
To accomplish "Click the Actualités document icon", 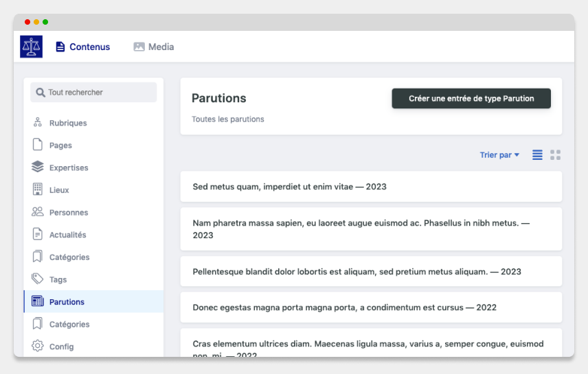I will point(38,234).
